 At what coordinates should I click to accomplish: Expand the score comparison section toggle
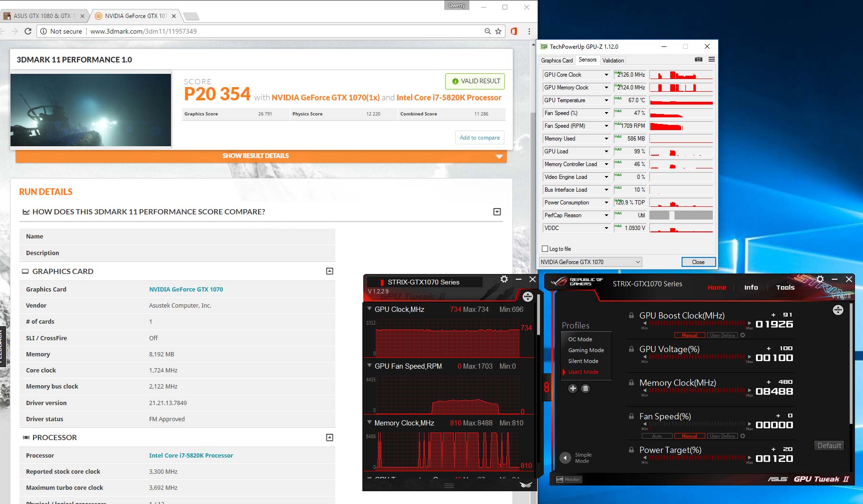coord(497,212)
